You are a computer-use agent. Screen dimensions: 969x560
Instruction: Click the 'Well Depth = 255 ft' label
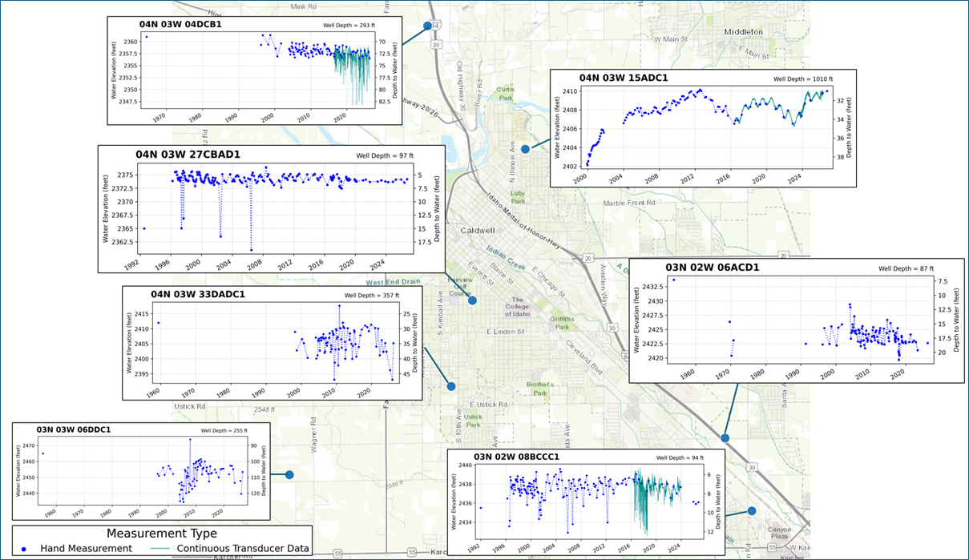point(224,430)
